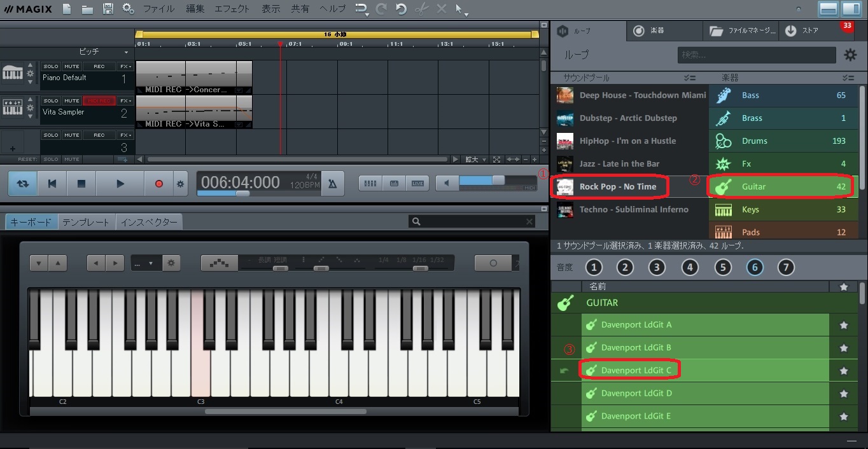Viewport: 868px width, 449px height.
Task: Click the Brass trumpet icon in the instruments list
Action: [724, 118]
